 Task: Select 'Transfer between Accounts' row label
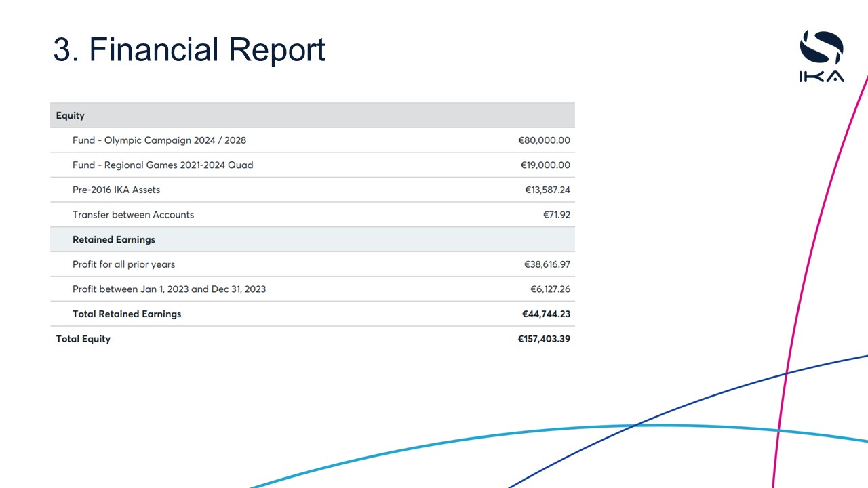[x=133, y=215]
